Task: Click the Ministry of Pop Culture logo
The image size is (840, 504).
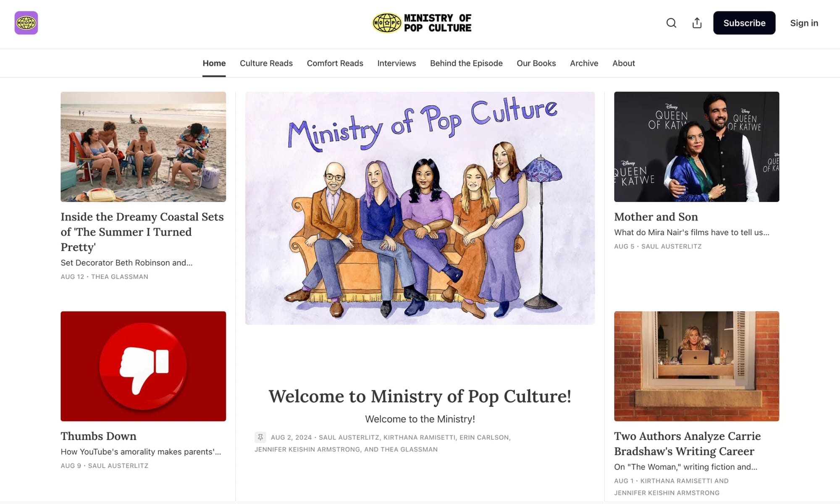Action: point(422,23)
